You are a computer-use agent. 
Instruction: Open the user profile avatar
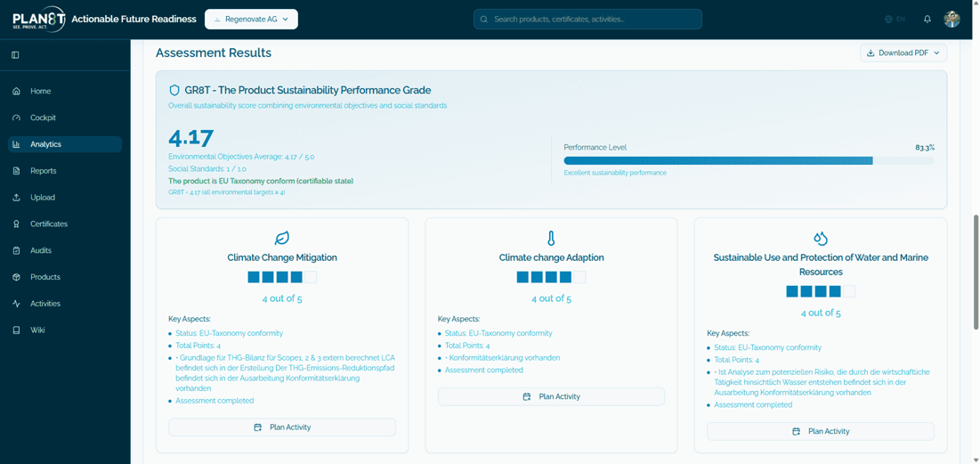coord(952,19)
